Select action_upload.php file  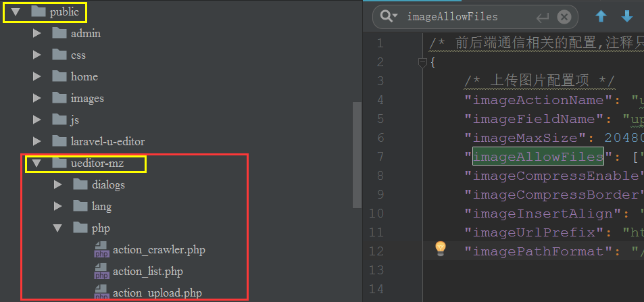coord(157,293)
